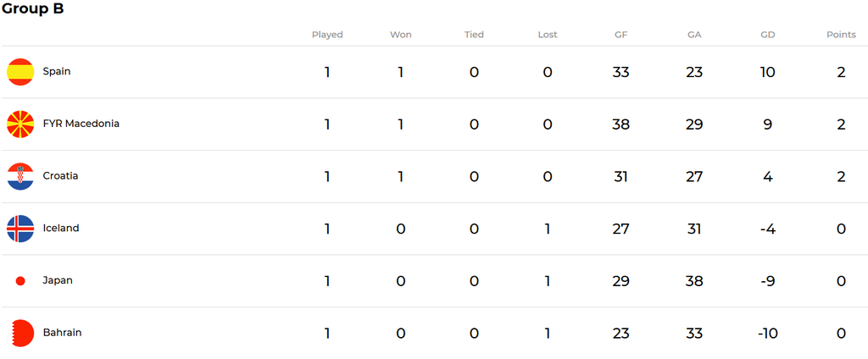
Task: Open the FYR Macedonia team link
Action: pos(81,124)
